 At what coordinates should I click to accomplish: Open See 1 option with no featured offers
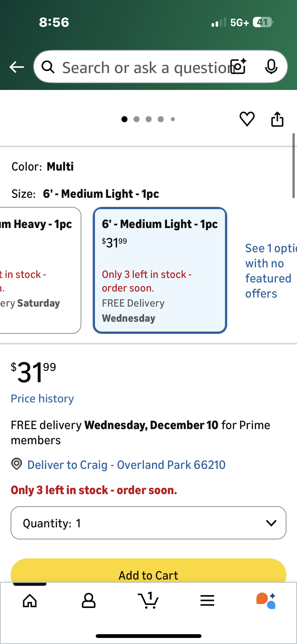click(270, 271)
